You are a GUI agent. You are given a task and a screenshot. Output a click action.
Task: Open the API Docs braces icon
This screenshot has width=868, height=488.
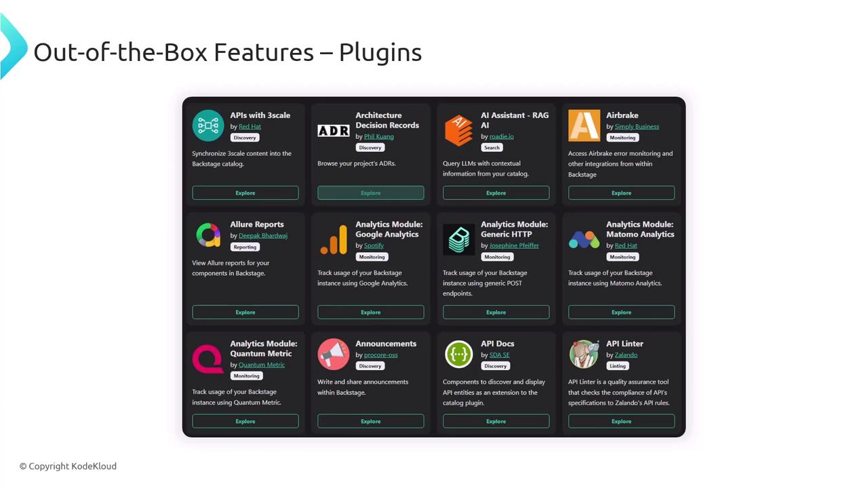point(459,354)
